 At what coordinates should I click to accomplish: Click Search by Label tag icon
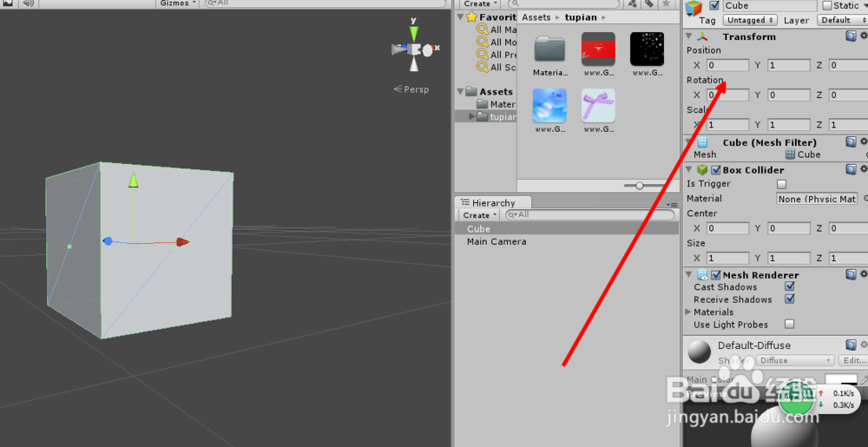pyautogui.click(x=649, y=3)
